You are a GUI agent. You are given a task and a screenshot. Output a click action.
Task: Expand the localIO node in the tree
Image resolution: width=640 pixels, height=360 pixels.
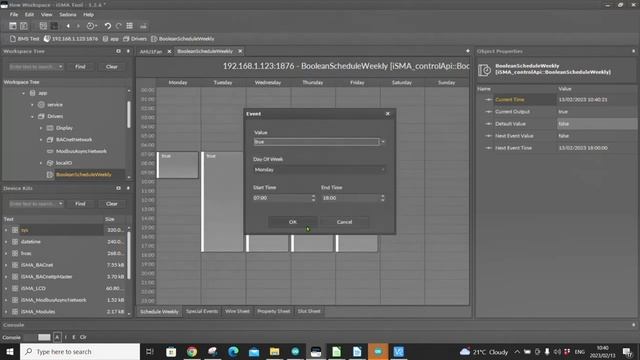coord(40,163)
